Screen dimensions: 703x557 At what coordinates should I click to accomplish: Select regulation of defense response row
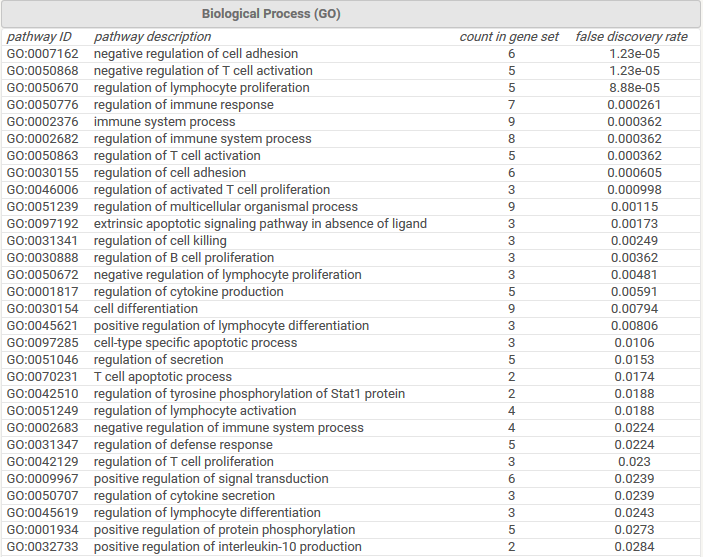pos(183,445)
